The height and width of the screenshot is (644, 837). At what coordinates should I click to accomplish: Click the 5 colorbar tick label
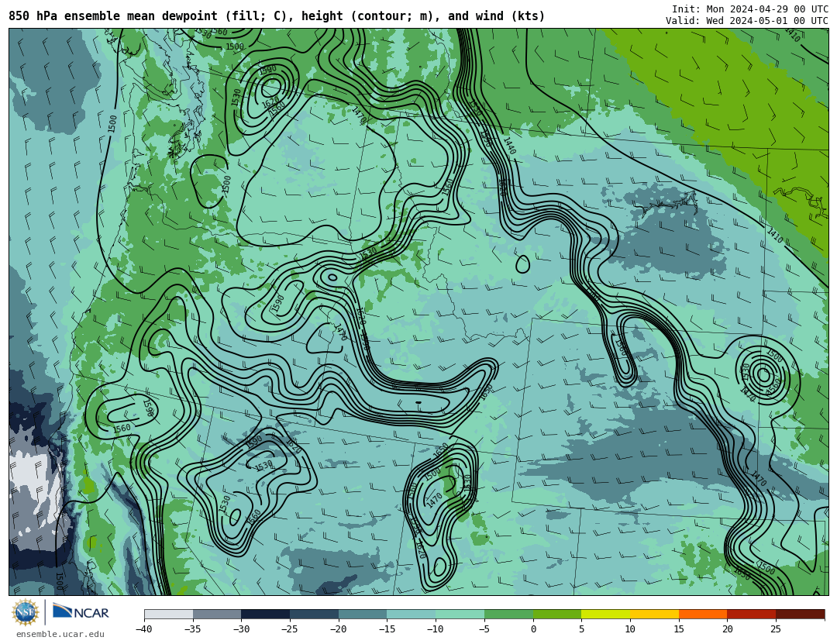(582, 629)
